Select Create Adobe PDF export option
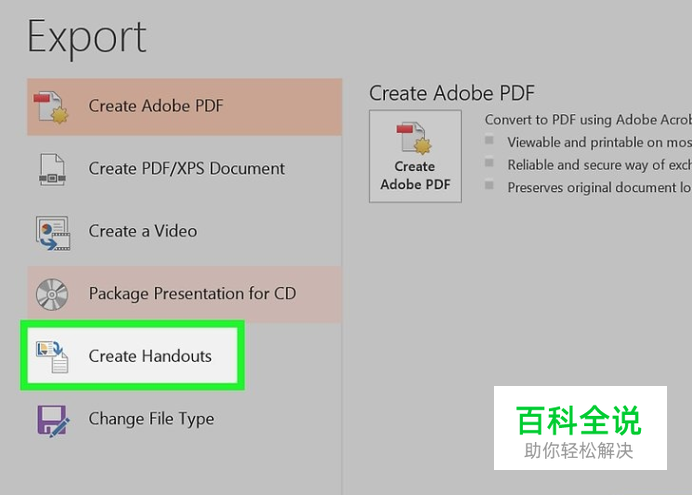This screenshot has width=692, height=495. (x=184, y=107)
